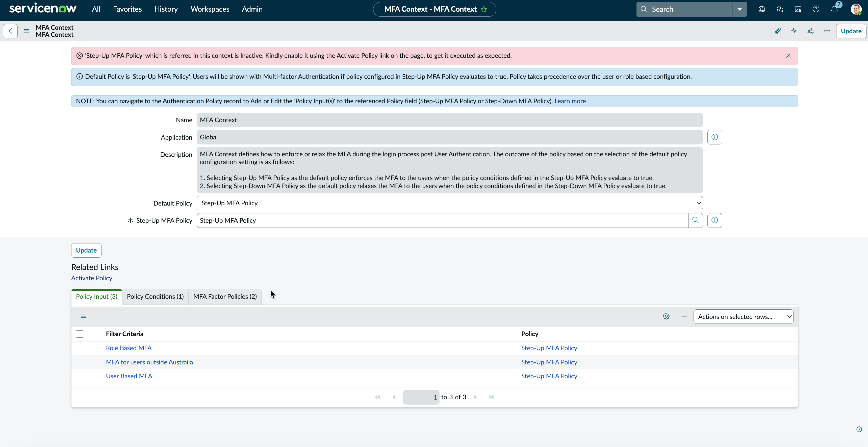Go to previous page of the list
The width and height of the screenshot is (868, 447).
click(x=394, y=397)
